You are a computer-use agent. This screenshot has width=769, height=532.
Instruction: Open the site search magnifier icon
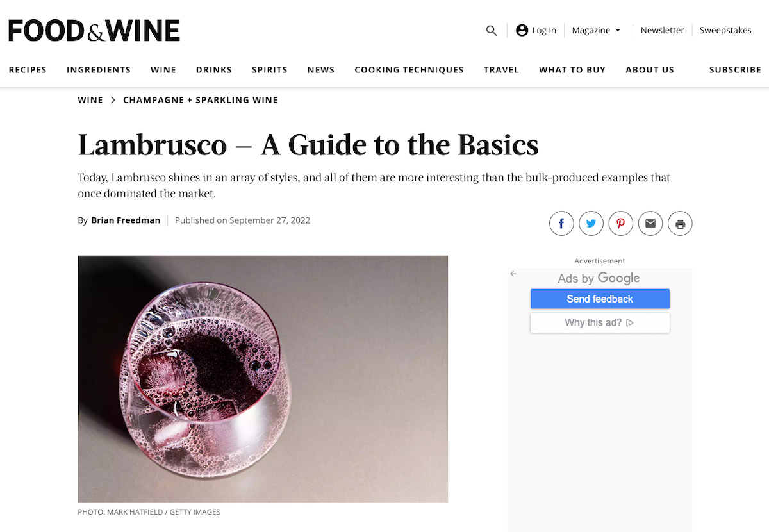click(x=492, y=30)
